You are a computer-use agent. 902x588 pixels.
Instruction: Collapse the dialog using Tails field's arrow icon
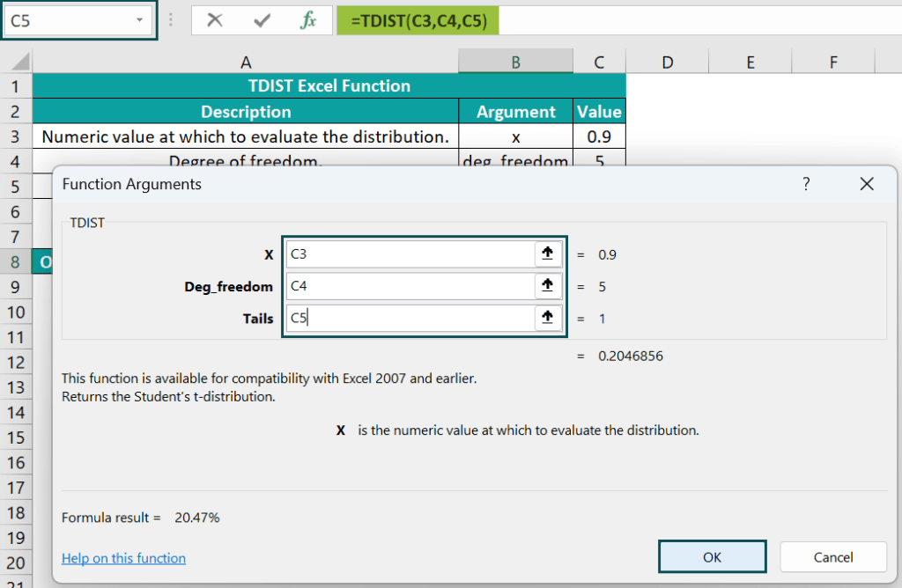pos(547,317)
